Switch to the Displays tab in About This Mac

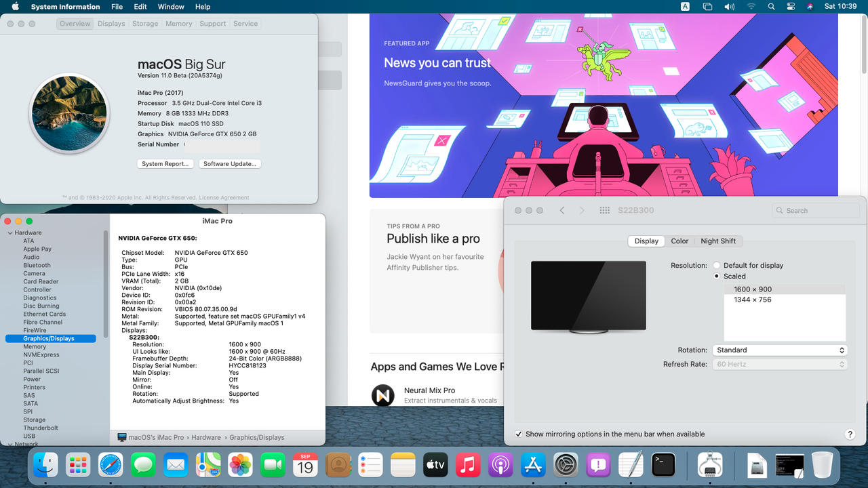coord(111,24)
